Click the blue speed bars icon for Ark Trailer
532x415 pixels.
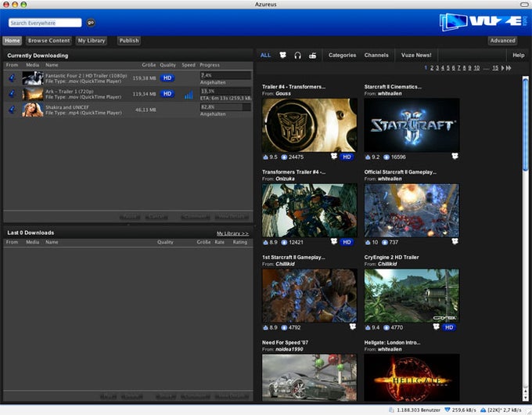pyautogui.click(x=189, y=95)
